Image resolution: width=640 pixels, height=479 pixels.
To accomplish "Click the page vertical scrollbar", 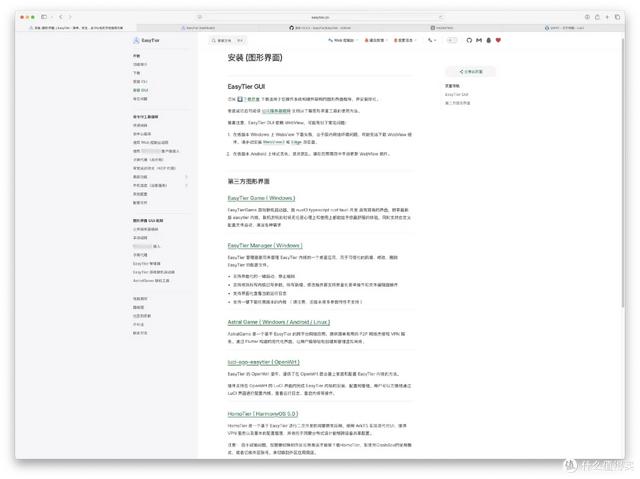I will tap(623, 173).
